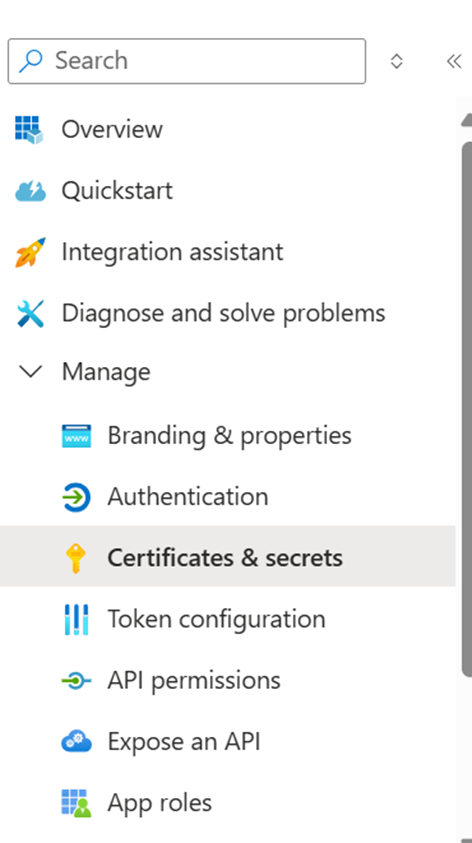Image resolution: width=472 pixels, height=843 pixels.
Task: Click the Diagnose and solve problems wrench icon
Action: 30,313
